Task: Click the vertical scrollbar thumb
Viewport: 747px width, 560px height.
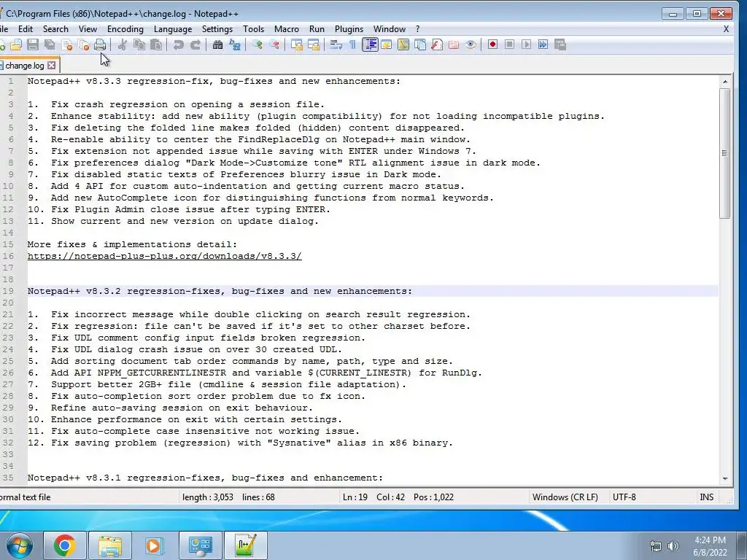Action: (725, 153)
